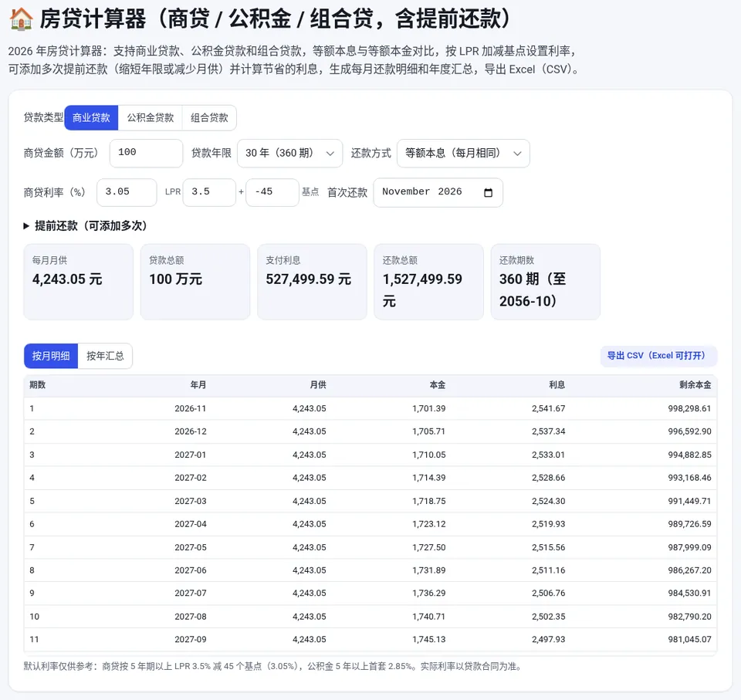Click principal value 1,701.39
The width and height of the screenshot is (741, 700).
[429, 408]
